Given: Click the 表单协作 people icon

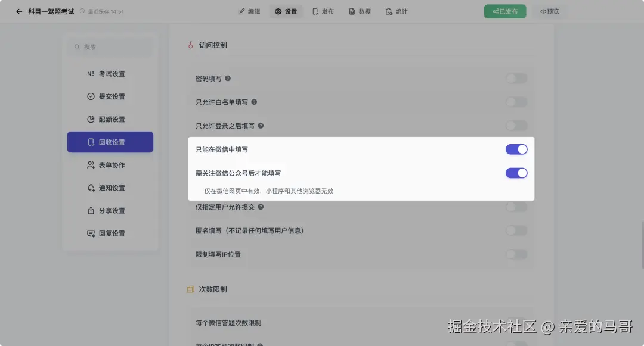Looking at the screenshot, I should 91,165.
